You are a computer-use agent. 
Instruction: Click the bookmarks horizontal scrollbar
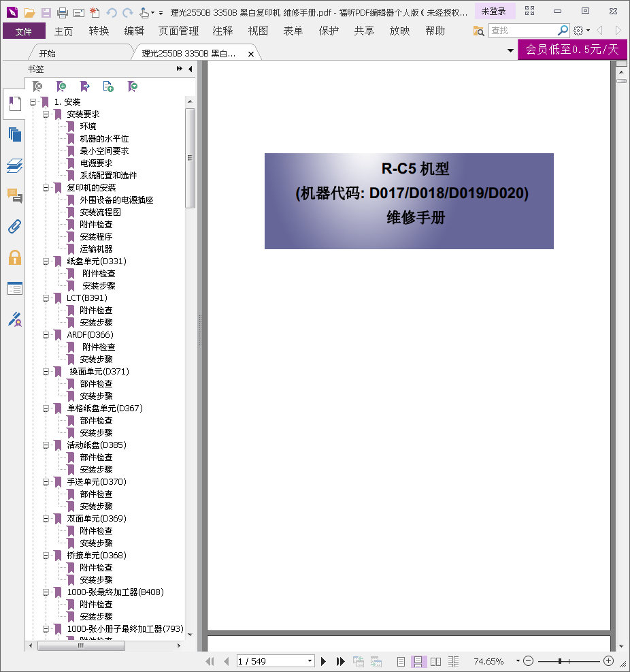point(82,645)
